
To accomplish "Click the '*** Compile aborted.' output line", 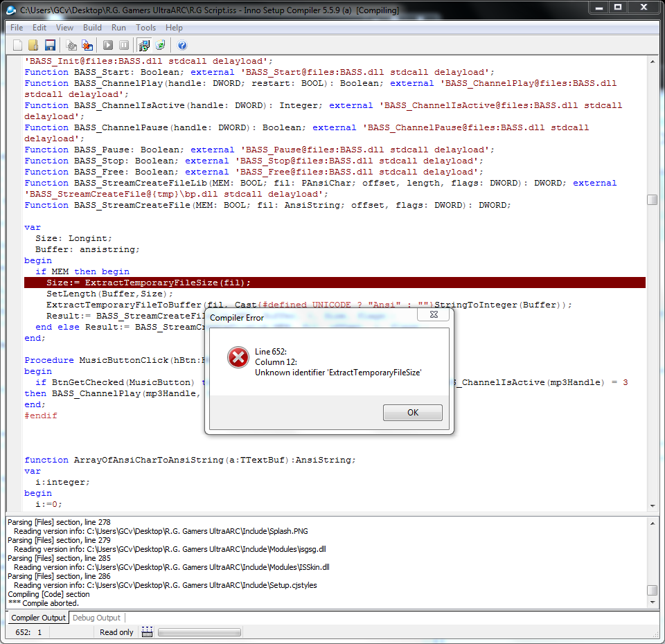I will pos(43,603).
